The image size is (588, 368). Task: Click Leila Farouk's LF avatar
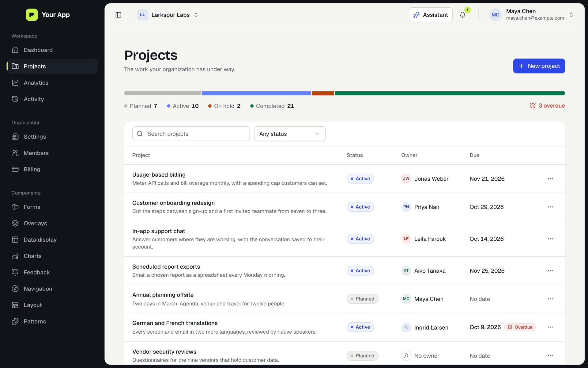(406, 239)
